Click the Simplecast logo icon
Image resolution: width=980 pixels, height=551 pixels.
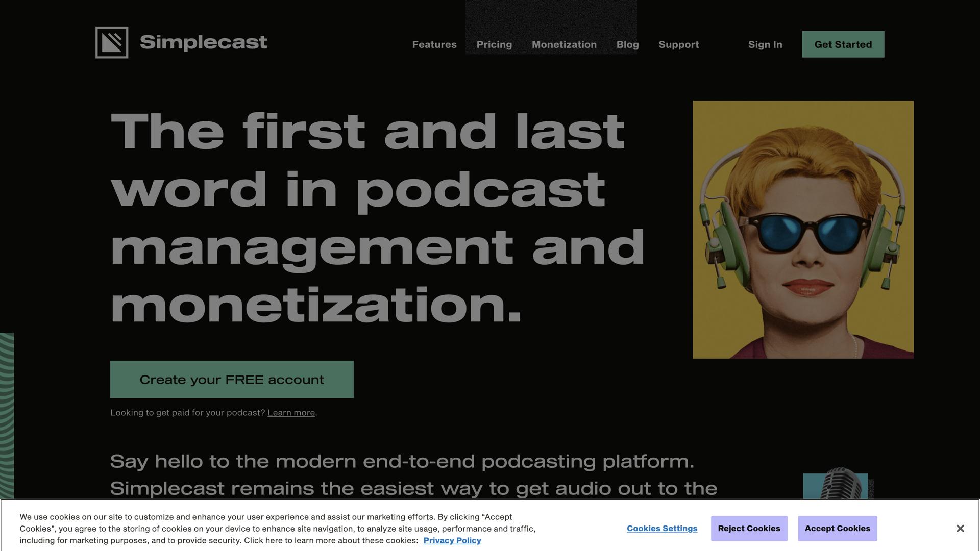point(112,43)
